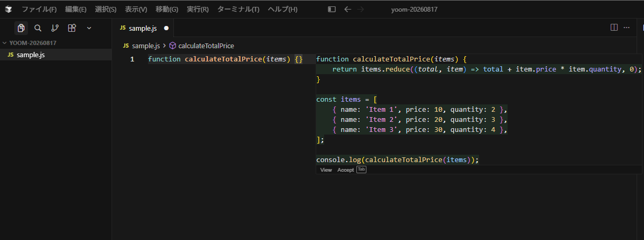Collapse the YOOM-20260817 folder section
Viewport: 644px width, 240px height.
click(x=32, y=43)
